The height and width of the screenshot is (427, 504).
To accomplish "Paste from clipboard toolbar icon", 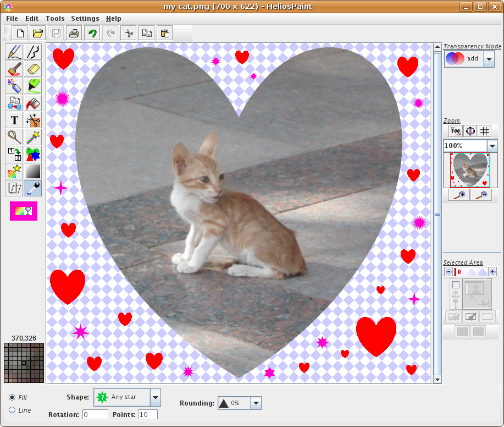I will tap(165, 33).
